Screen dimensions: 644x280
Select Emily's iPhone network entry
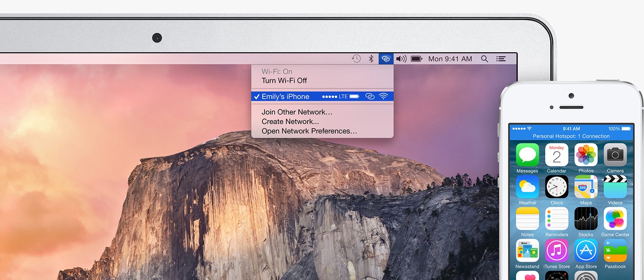(322, 96)
